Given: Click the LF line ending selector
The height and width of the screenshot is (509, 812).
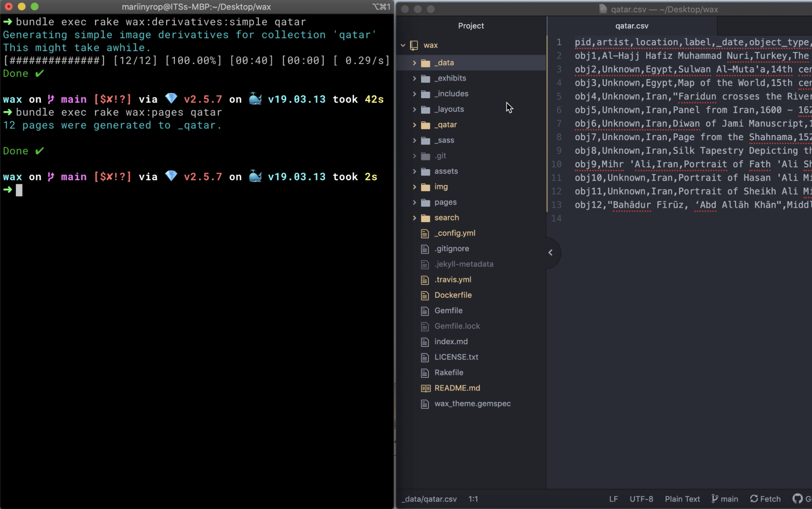Looking at the screenshot, I should point(613,499).
